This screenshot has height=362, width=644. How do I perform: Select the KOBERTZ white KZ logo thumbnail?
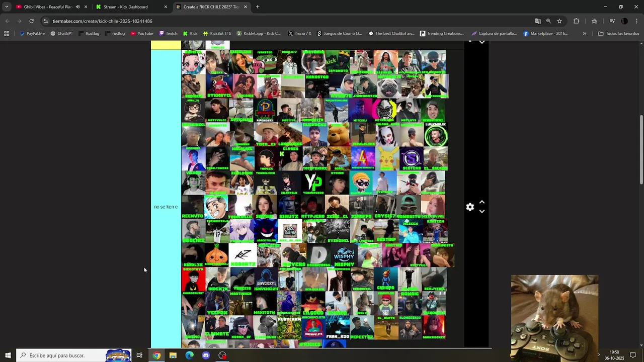point(243,255)
